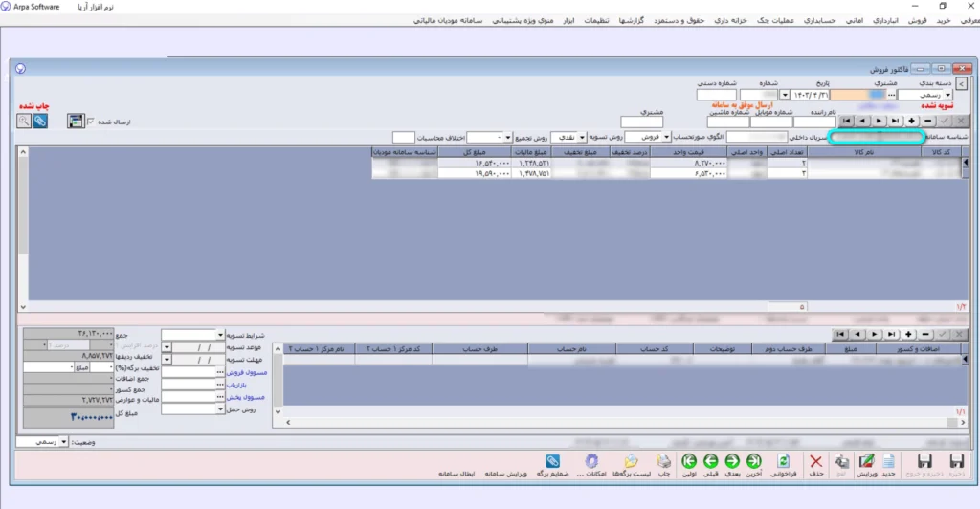Click the روش حمل dropdown field

pyautogui.click(x=194, y=409)
